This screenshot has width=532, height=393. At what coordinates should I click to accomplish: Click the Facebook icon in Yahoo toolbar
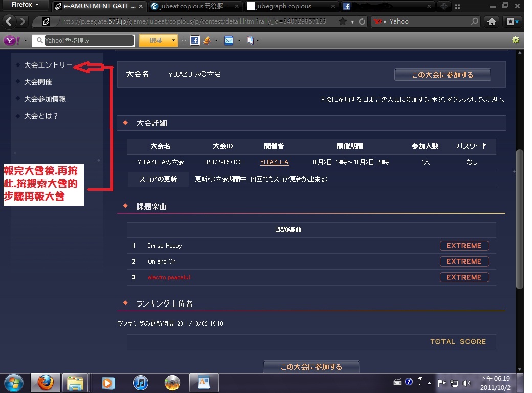[194, 40]
